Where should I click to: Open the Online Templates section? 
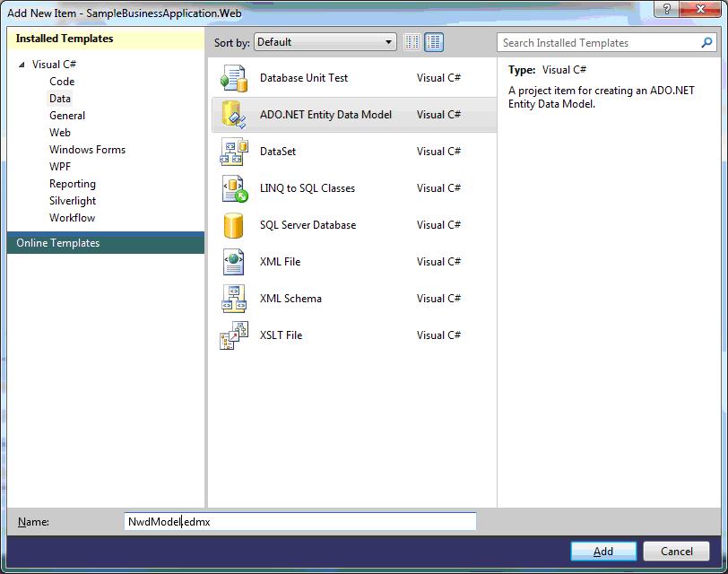pos(106,243)
